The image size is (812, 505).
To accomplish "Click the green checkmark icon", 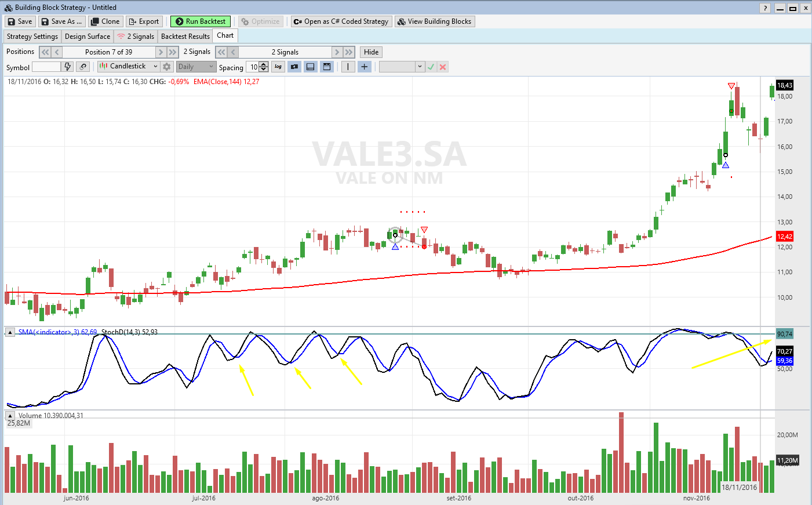I will point(431,67).
